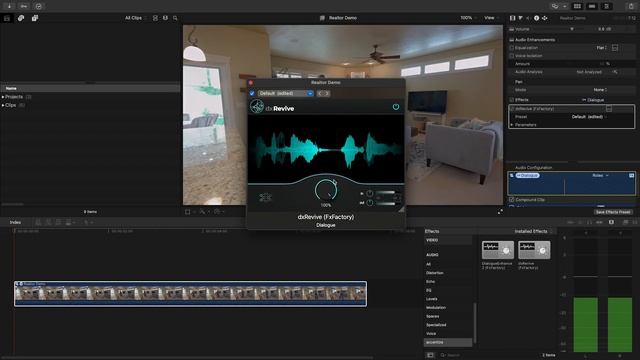Open the All Clips filter dropdown
This screenshot has height=360, width=640.
136,18
